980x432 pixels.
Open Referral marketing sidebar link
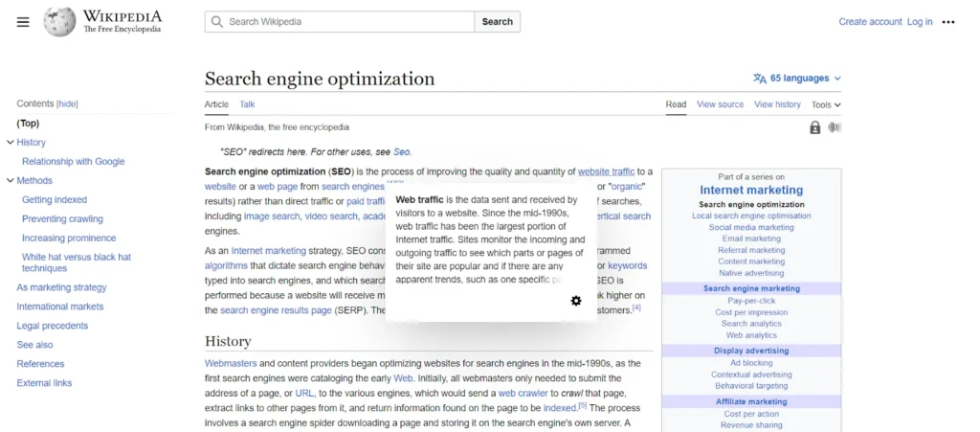[751, 250]
